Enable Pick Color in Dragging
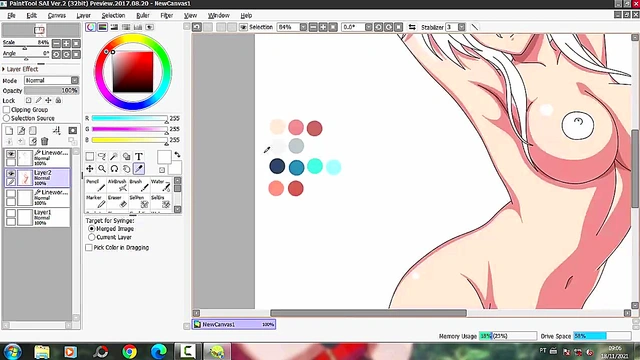The image size is (640, 360). click(x=89, y=248)
